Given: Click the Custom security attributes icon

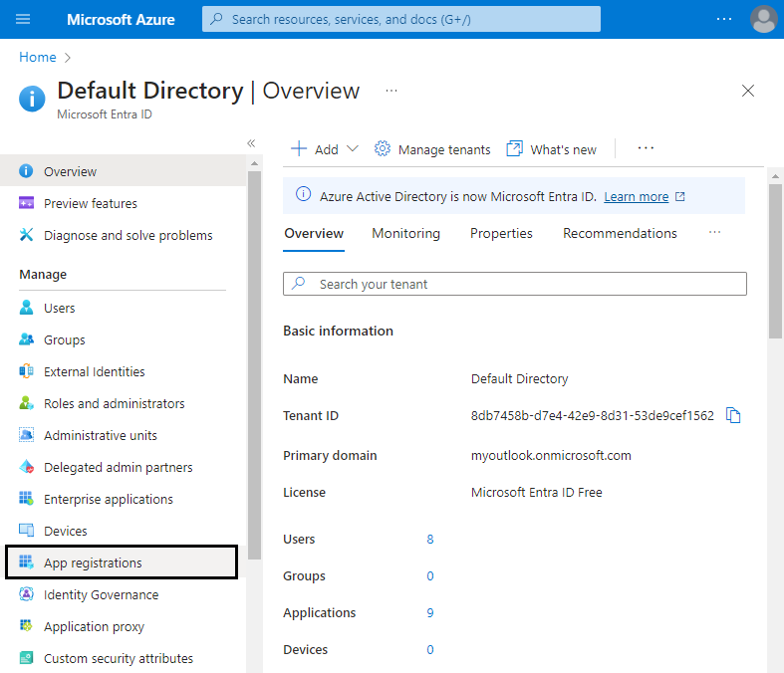Looking at the screenshot, I should (26, 657).
